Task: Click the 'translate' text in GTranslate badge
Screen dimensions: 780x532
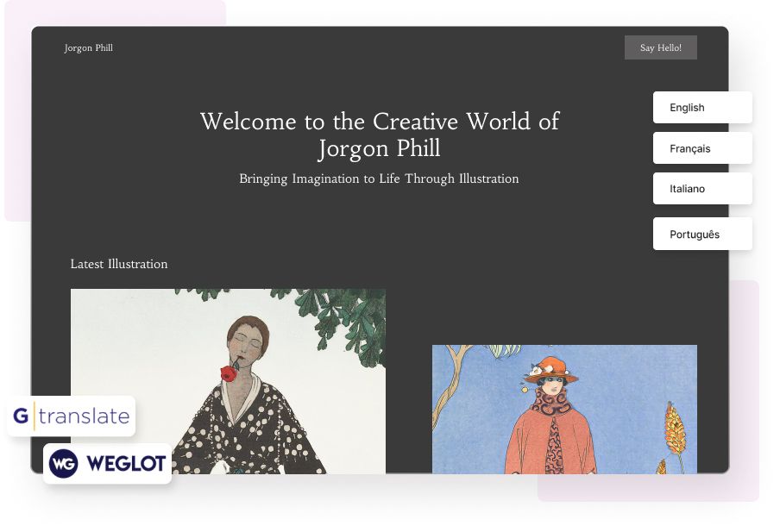Action: tap(84, 416)
